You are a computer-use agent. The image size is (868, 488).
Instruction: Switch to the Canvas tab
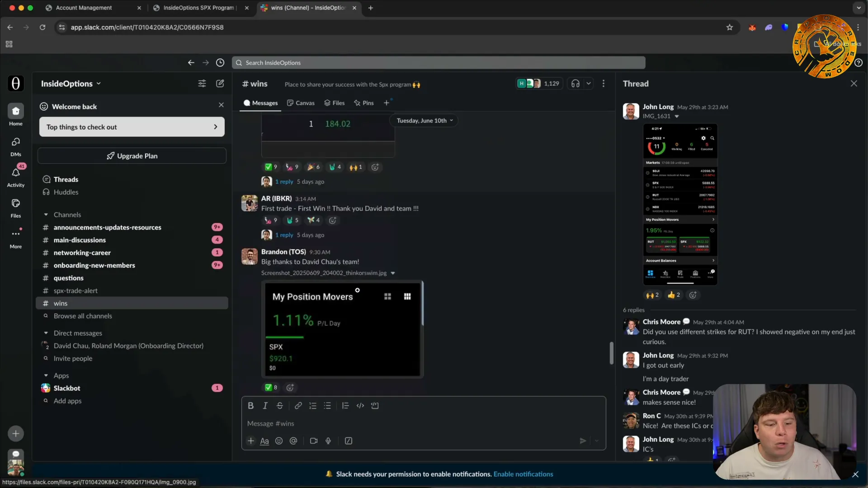click(301, 103)
